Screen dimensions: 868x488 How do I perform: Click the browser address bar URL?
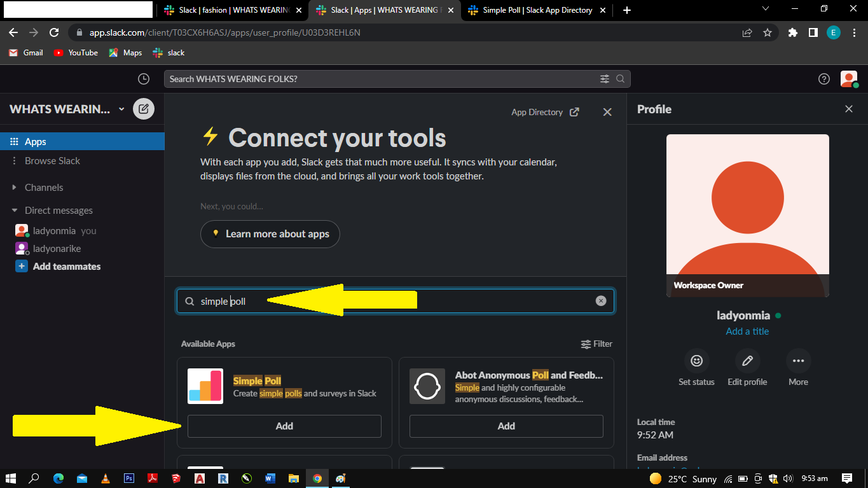point(225,32)
